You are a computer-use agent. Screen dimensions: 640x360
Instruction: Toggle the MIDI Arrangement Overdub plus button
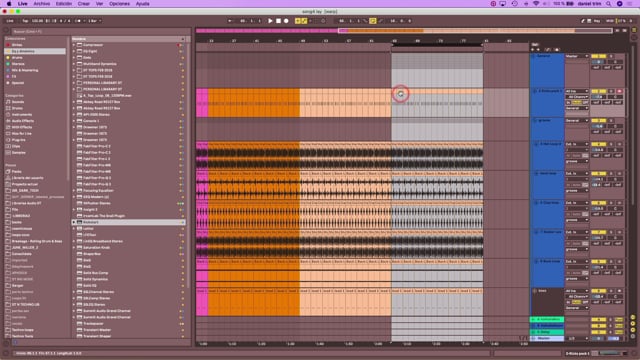(x=298, y=21)
